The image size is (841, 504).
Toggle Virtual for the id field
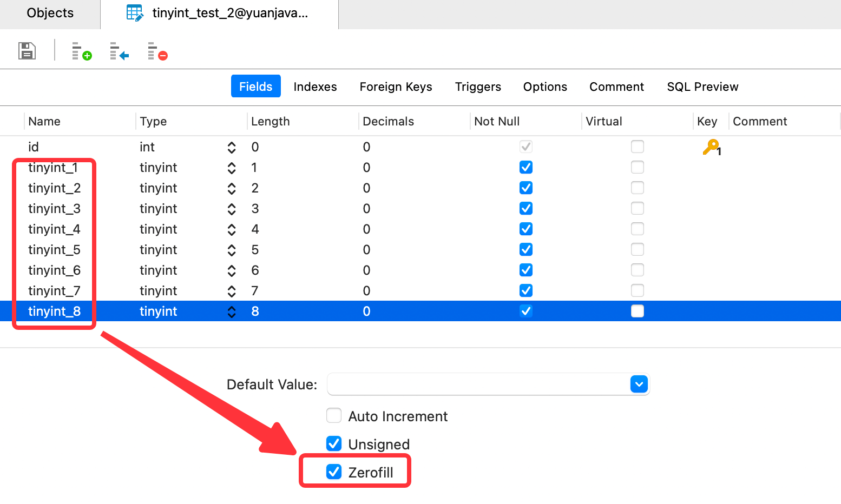[x=638, y=147]
